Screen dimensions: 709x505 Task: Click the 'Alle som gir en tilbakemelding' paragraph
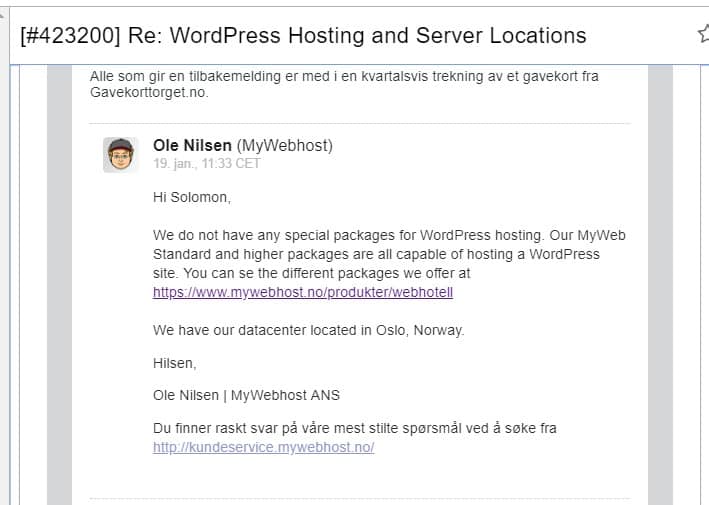tap(344, 84)
